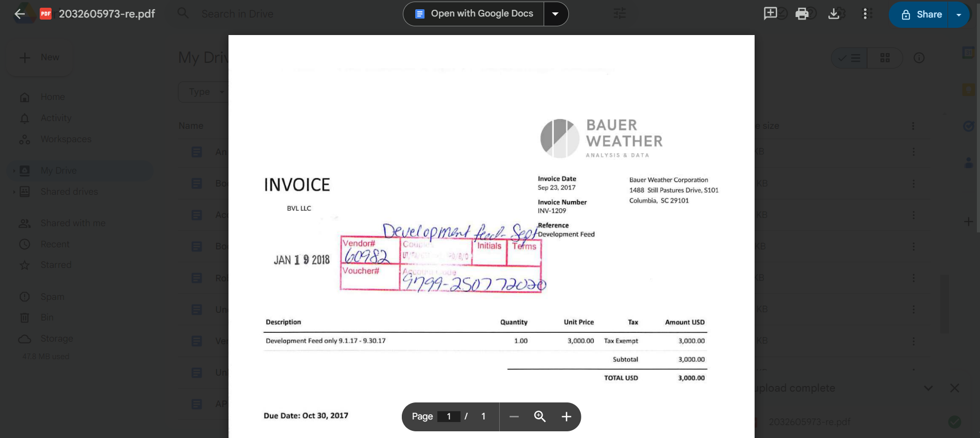The image size is (980, 438).
Task: Open Contacts side panel icon
Action: click(969, 163)
